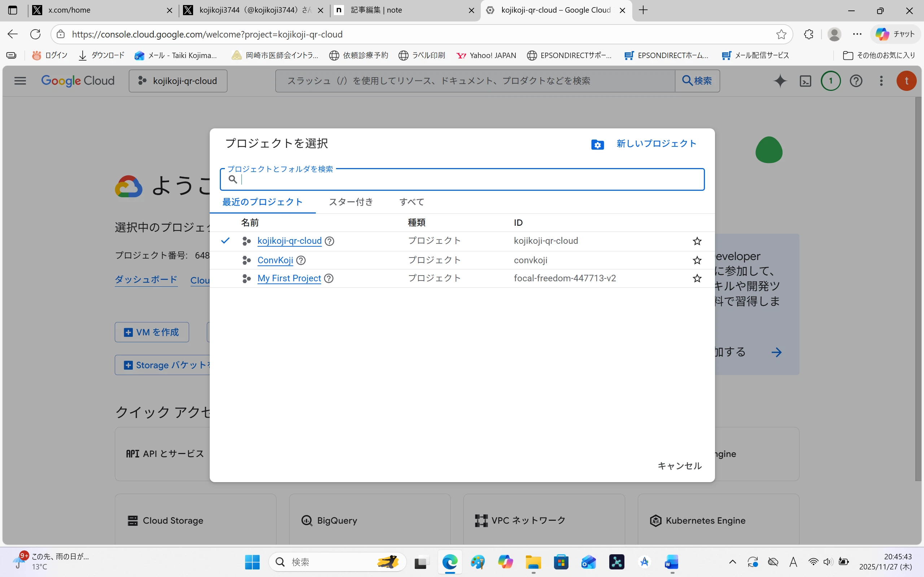The height and width of the screenshot is (577, 924).
Task: Open the notifications badge showing 1
Action: coord(831,81)
